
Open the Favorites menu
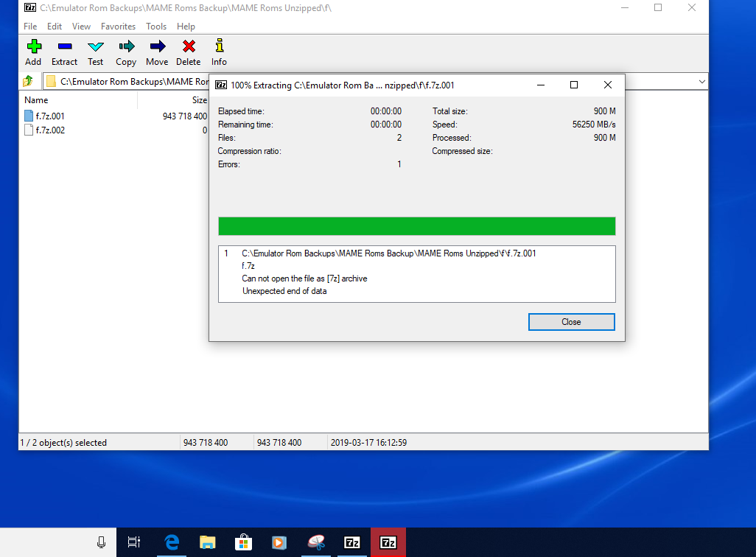coord(118,27)
